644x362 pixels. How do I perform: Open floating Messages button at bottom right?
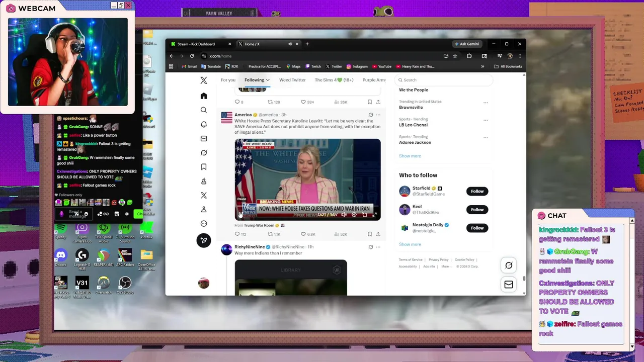[509, 285]
